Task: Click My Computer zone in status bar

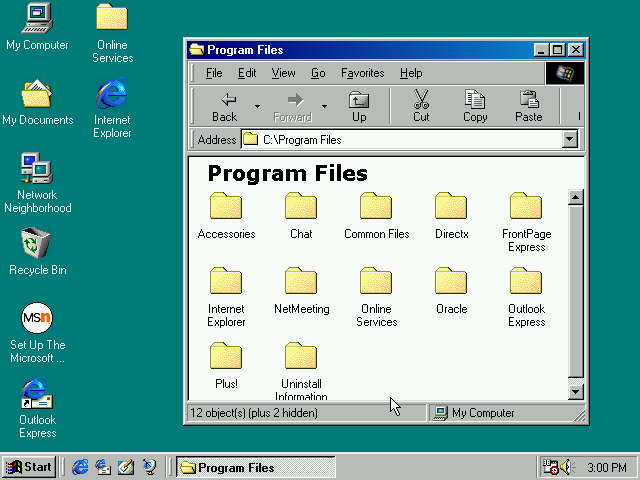Action: (x=506, y=413)
